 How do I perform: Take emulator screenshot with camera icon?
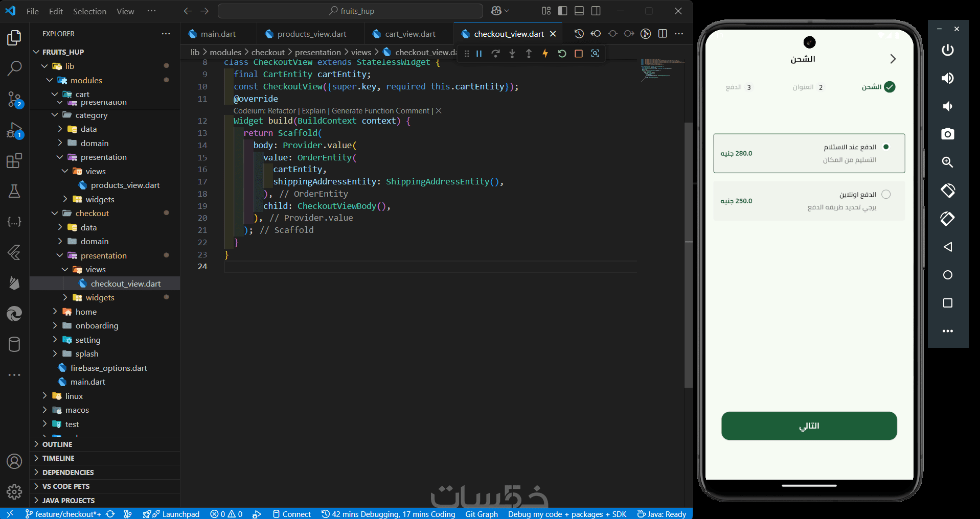[947, 134]
